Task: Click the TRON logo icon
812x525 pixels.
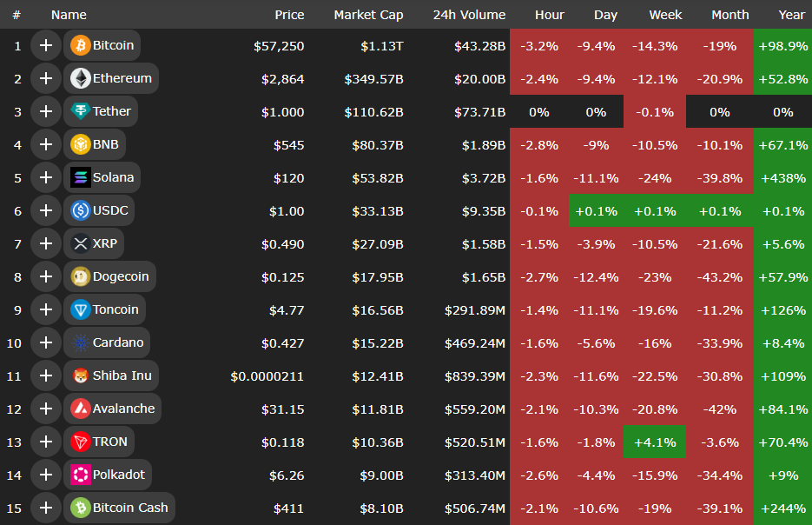Action: pos(81,442)
